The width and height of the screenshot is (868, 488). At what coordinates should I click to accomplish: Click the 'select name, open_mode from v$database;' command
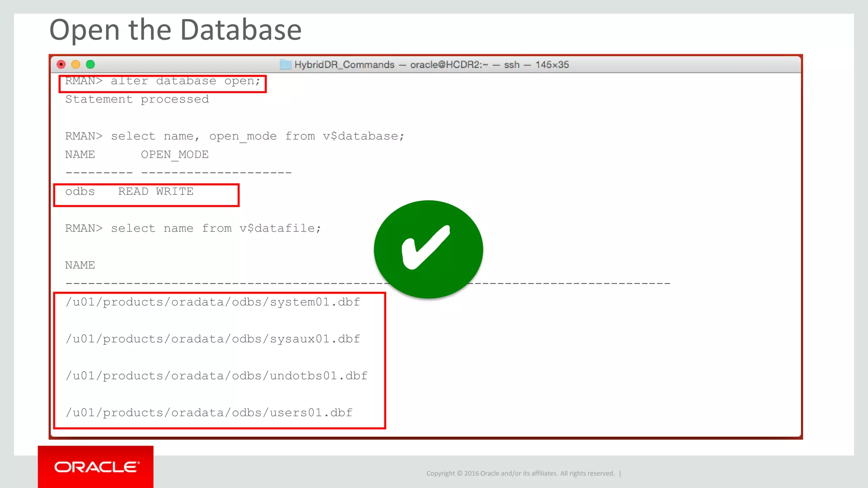[x=235, y=136]
